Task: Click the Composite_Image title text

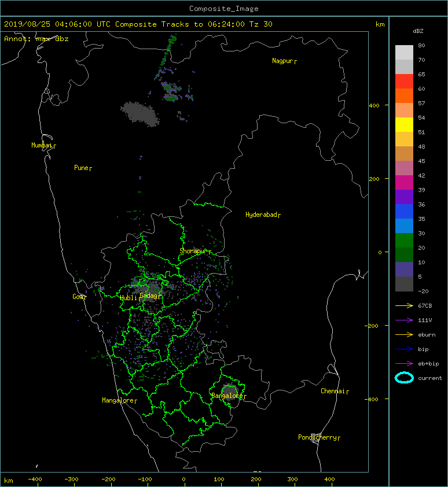Action: 224,9
